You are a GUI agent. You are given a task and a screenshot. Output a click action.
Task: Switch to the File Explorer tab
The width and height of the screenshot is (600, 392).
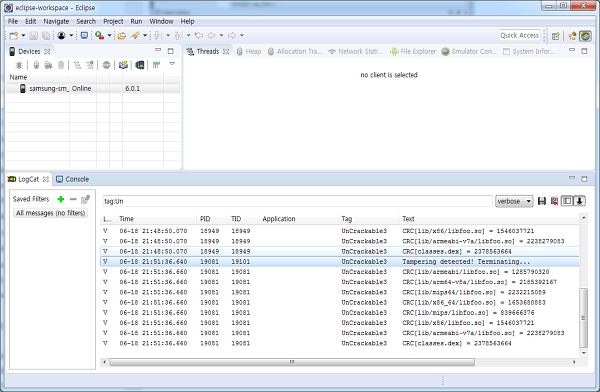tap(413, 51)
